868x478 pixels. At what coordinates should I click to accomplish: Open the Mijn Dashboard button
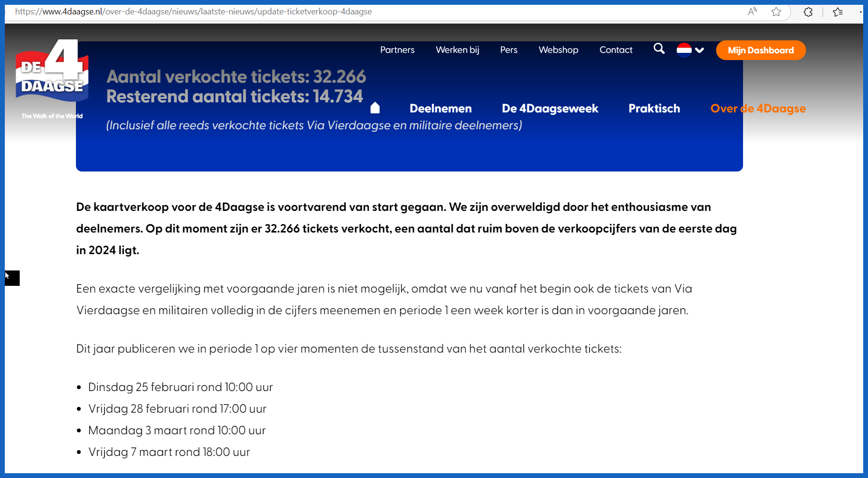pos(761,50)
